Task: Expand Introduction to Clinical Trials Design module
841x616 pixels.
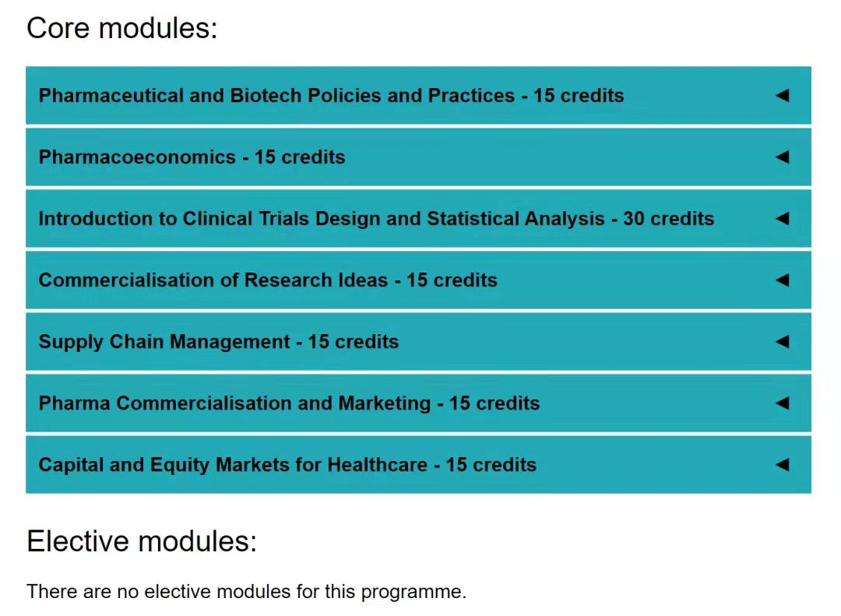Action: (418, 218)
